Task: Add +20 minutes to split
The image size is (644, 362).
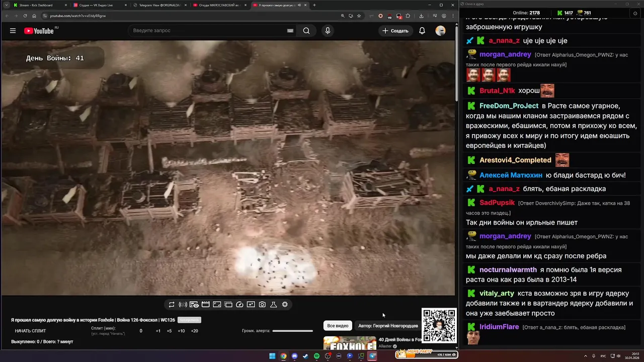Action: click(194, 331)
